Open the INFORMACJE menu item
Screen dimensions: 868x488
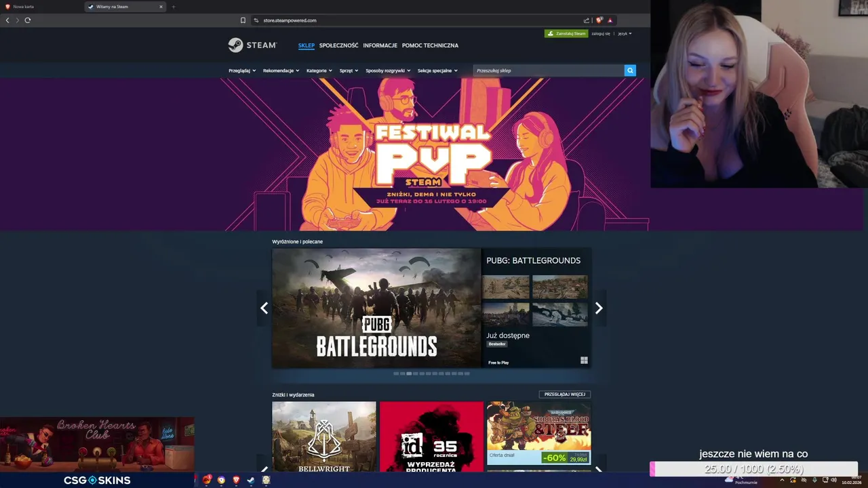380,45
